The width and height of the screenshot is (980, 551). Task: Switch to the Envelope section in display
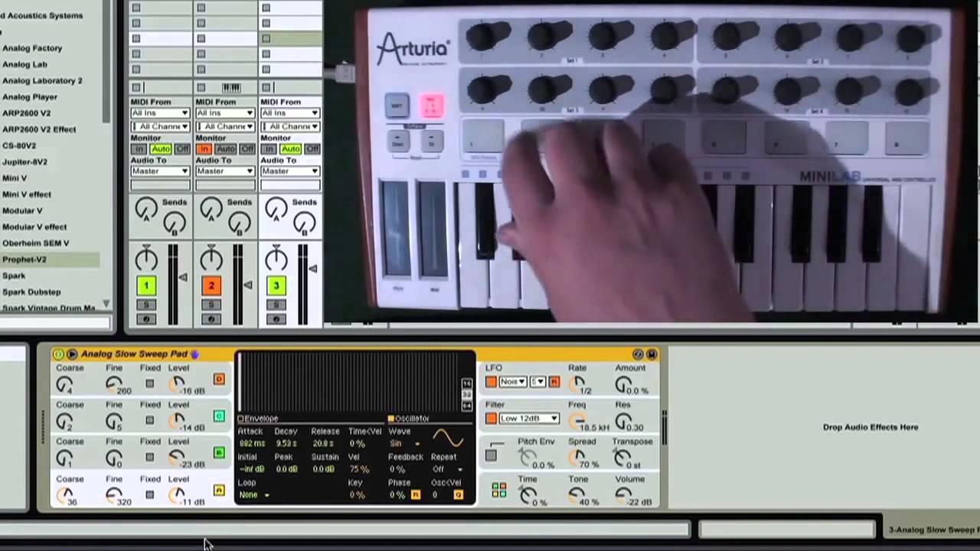(259, 419)
